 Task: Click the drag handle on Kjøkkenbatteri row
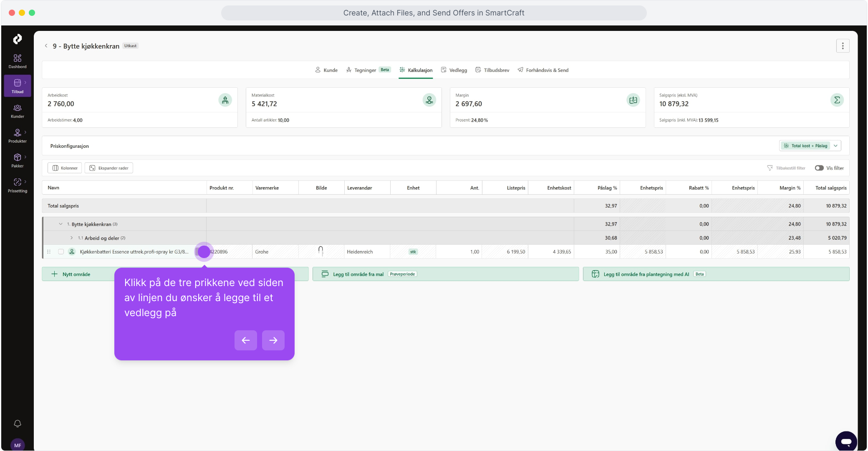pos(49,252)
